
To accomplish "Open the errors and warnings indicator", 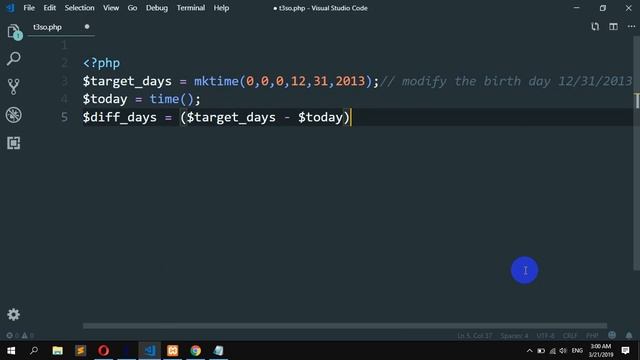I will (x=20, y=336).
